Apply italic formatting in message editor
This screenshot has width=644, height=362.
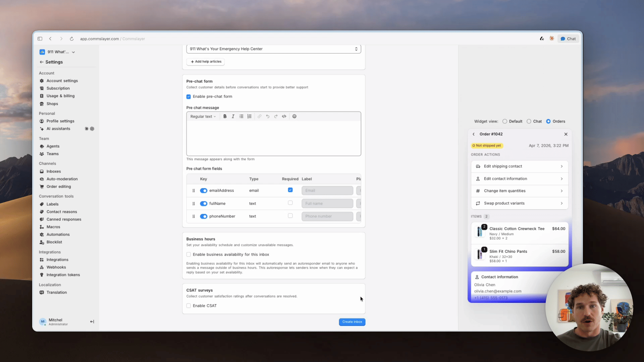tap(233, 116)
